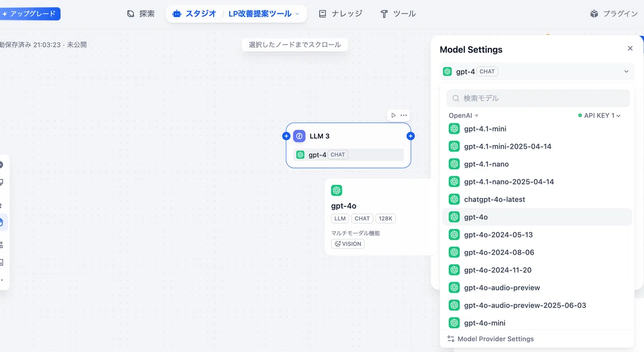
Task: Pick the gpt-4o-2024-11-20 model
Action: click(537, 270)
